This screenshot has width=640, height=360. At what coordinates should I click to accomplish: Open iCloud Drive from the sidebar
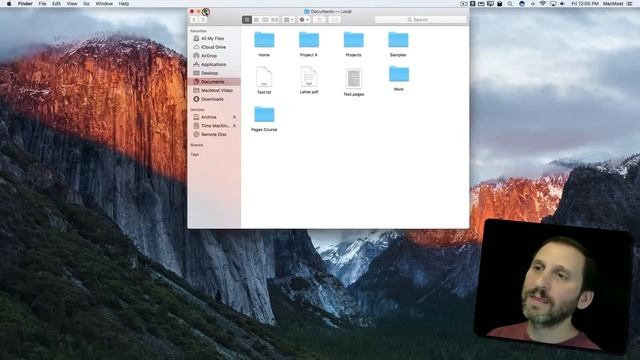(x=214, y=47)
